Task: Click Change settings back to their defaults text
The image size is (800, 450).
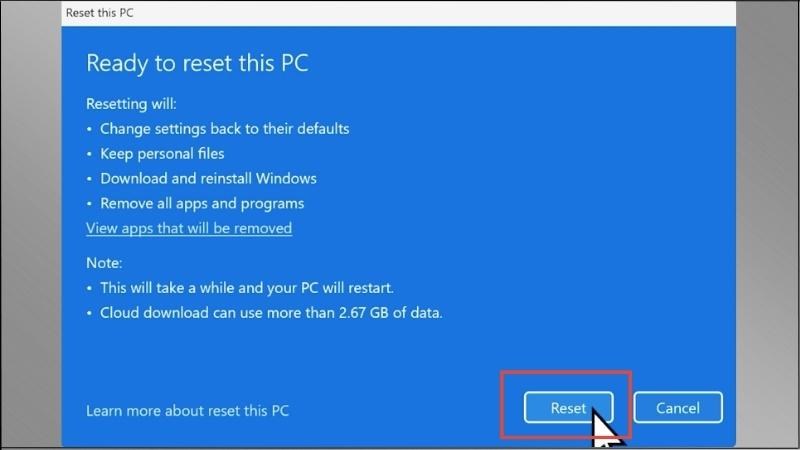Action: (224, 129)
